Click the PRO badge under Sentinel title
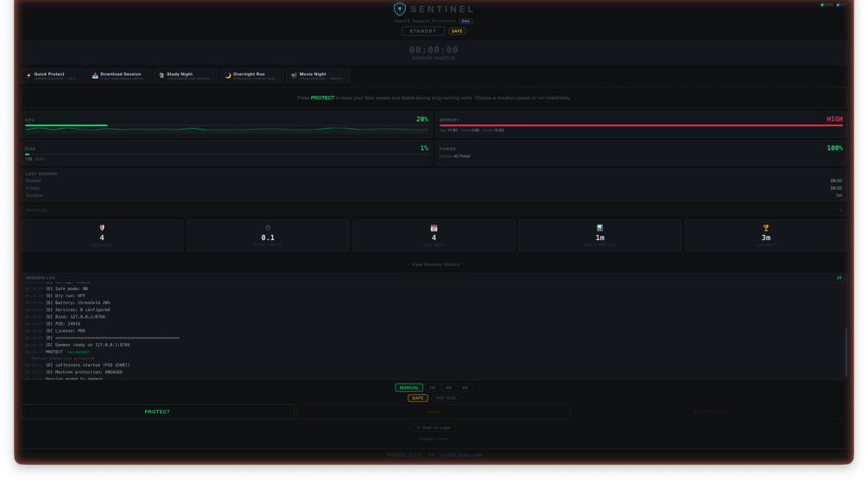This screenshot has width=868, height=482. (x=466, y=21)
